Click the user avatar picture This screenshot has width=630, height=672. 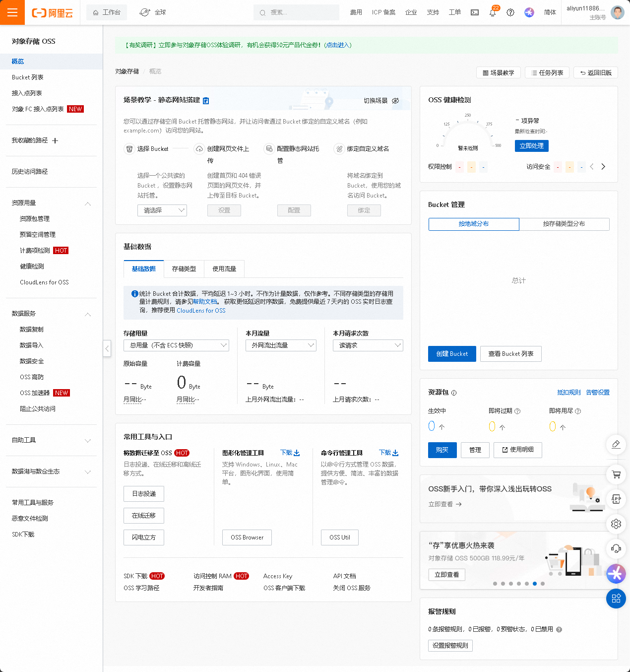click(x=618, y=12)
